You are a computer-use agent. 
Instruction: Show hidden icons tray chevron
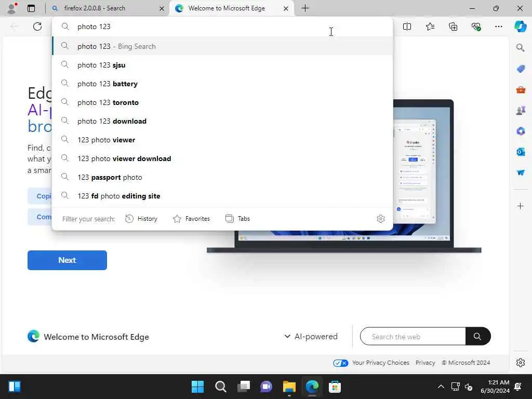click(441, 387)
